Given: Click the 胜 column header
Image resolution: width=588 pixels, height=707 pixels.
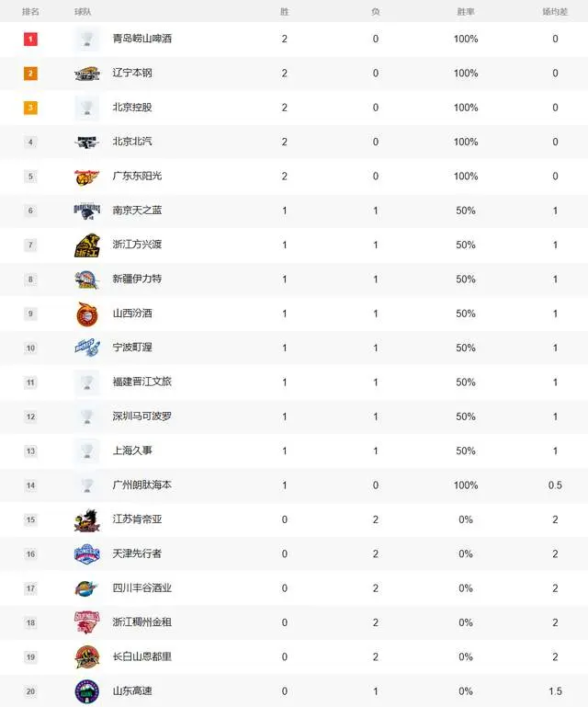Looking at the screenshot, I should (285, 12).
